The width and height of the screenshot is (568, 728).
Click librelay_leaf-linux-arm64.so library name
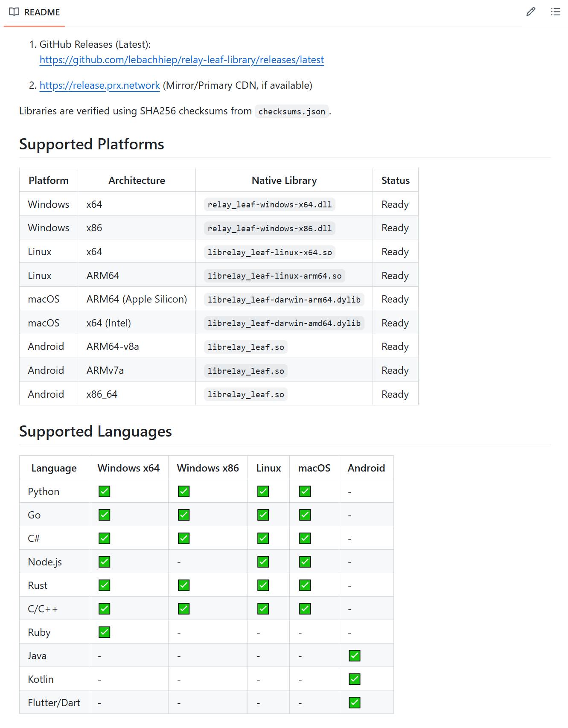(x=275, y=276)
